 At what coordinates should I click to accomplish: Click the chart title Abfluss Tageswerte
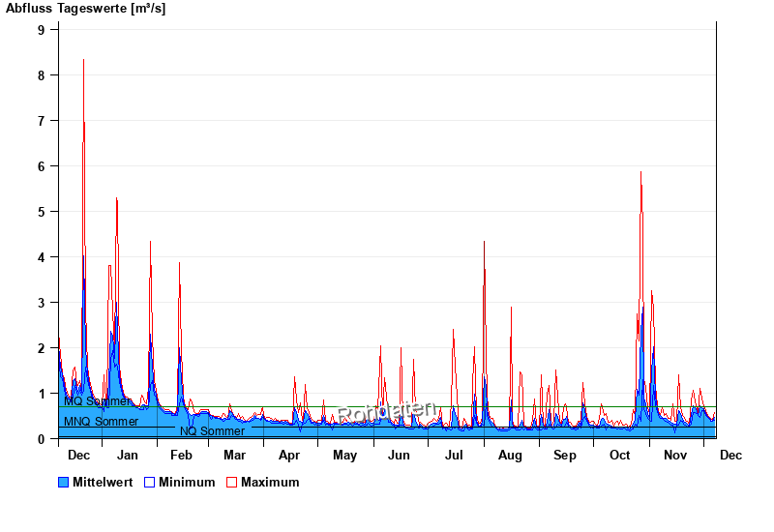pos(85,9)
